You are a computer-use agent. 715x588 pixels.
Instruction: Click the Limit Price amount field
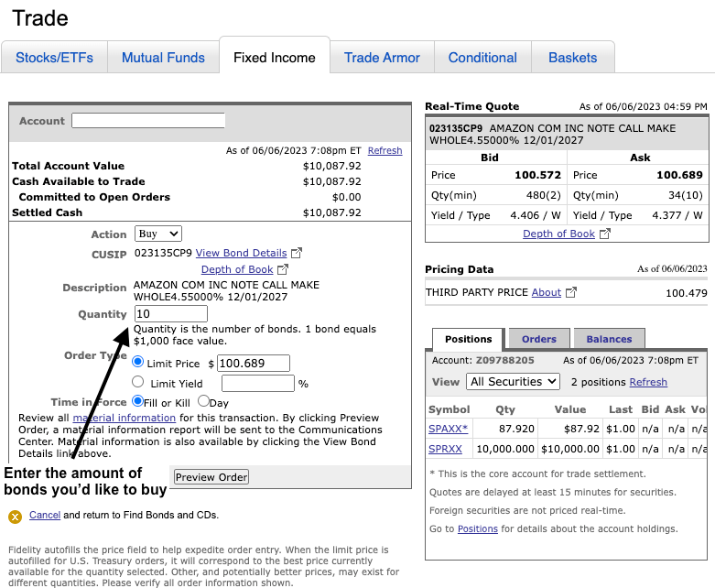[253, 363]
